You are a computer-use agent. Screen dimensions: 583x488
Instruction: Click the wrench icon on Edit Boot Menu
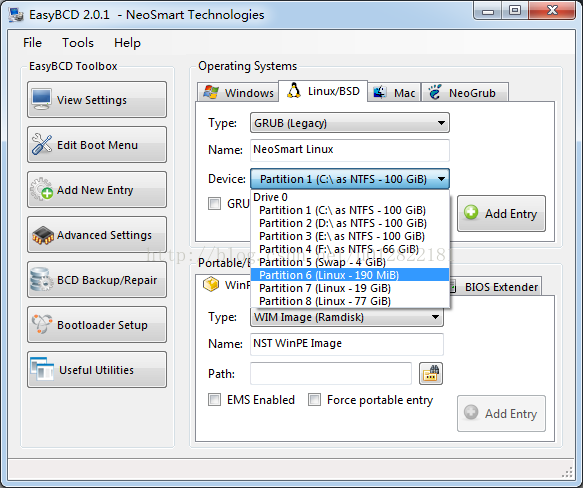coord(42,144)
